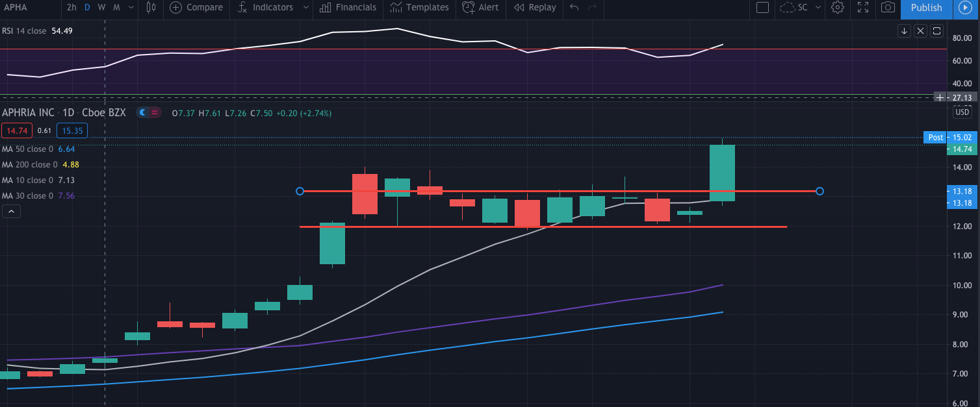Switch to 2h timeframe
This screenshot has width=980, height=407.
tap(72, 8)
